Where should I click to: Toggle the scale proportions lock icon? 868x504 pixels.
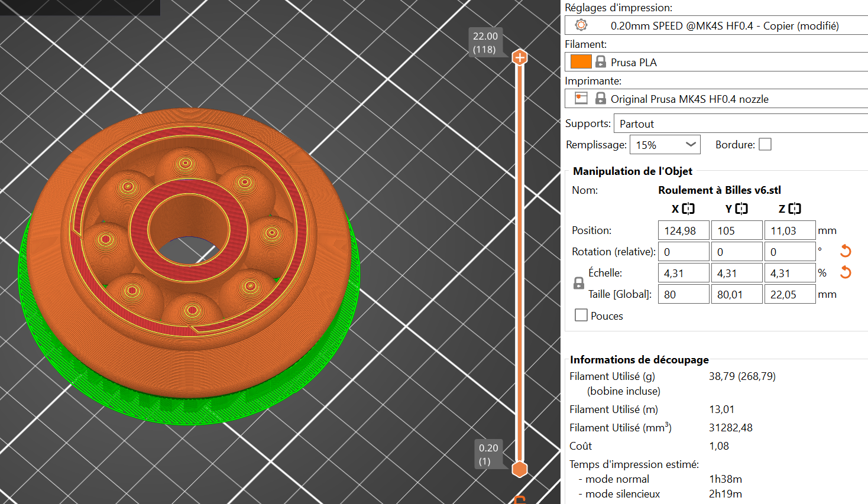(x=579, y=284)
